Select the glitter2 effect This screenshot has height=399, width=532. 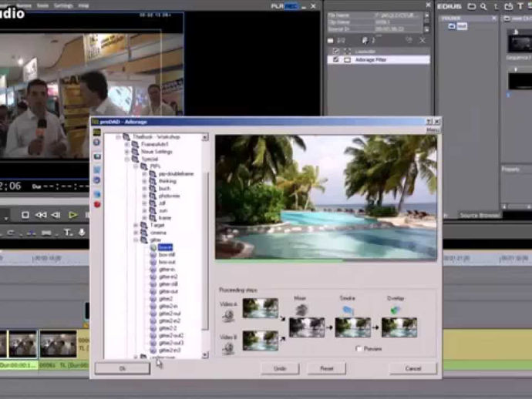point(166,299)
